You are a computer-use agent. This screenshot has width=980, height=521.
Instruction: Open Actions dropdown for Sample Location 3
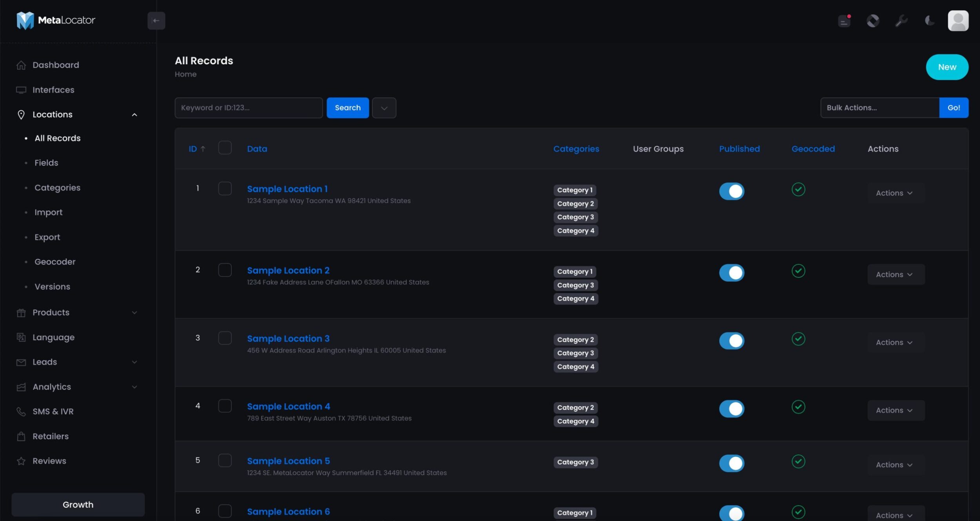[896, 342]
